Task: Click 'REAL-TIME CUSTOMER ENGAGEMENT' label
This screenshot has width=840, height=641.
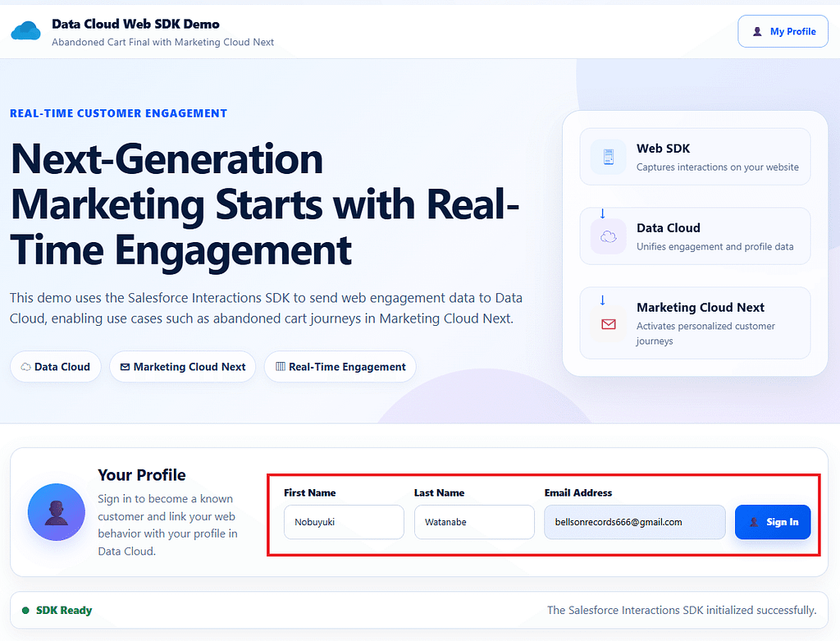Action: tap(118, 113)
